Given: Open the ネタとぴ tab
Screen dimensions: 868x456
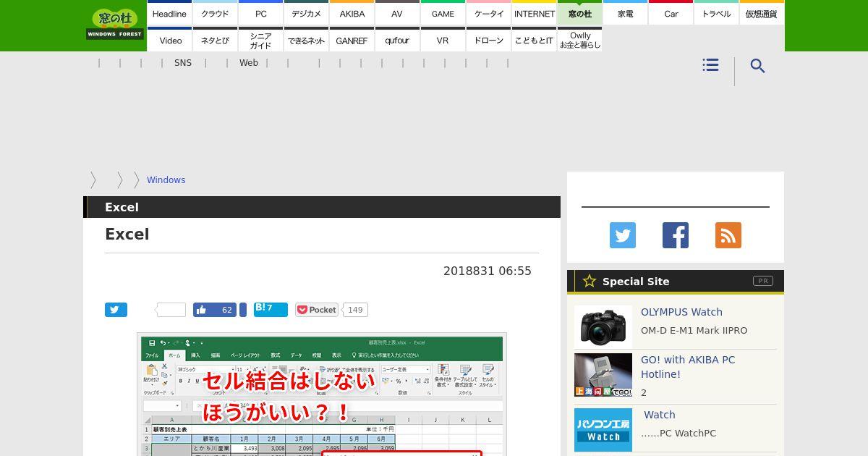Looking at the screenshot, I should point(215,40).
